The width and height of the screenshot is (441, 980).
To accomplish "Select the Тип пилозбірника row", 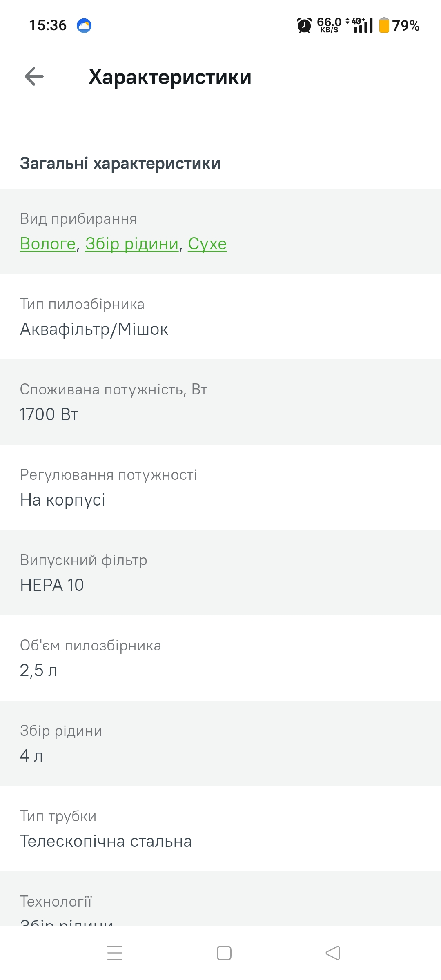I will pos(220,316).
